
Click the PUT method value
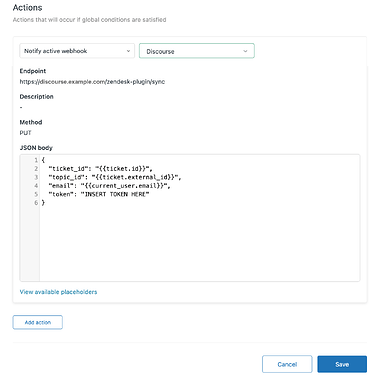click(25, 133)
